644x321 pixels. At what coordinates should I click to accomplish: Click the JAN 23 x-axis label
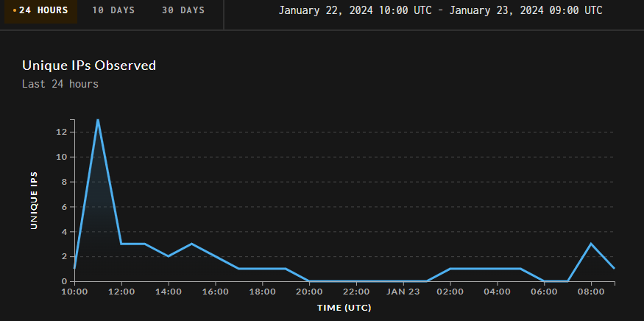(403, 292)
